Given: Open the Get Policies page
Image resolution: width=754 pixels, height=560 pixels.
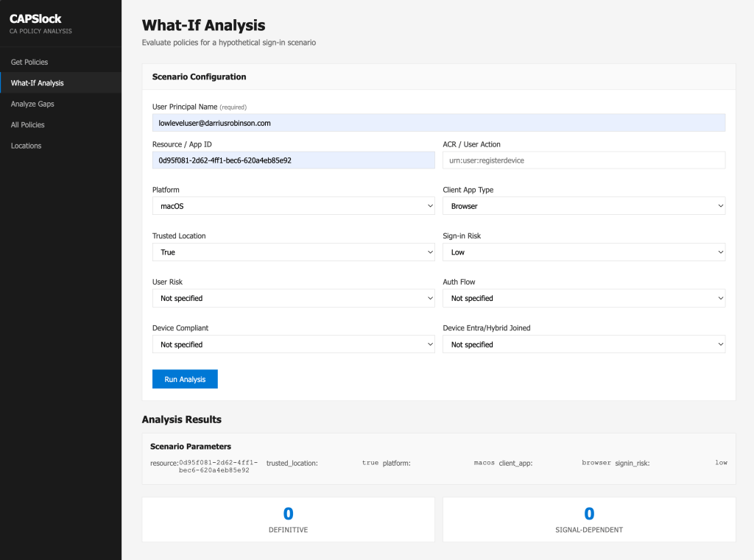Looking at the screenshot, I should tap(29, 62).
